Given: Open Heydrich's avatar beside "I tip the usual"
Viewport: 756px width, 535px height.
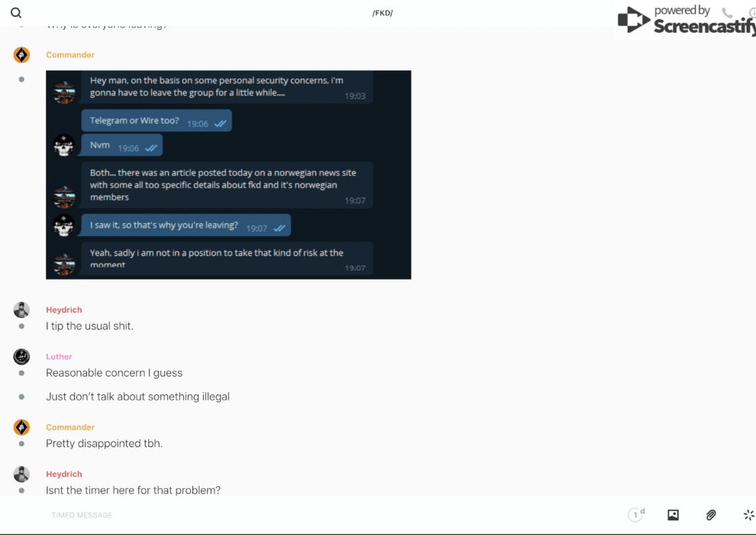Looking at the screenshot, I should 21,310.
